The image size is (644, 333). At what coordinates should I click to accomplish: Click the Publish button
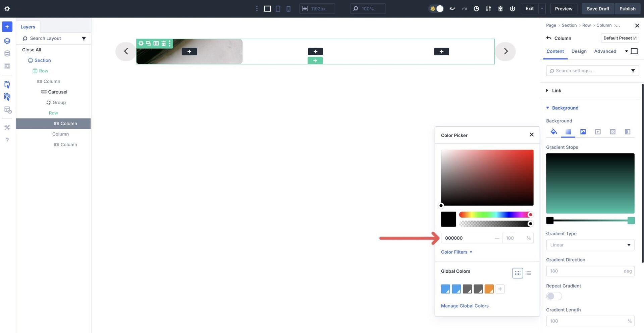(x=627, y=8)
